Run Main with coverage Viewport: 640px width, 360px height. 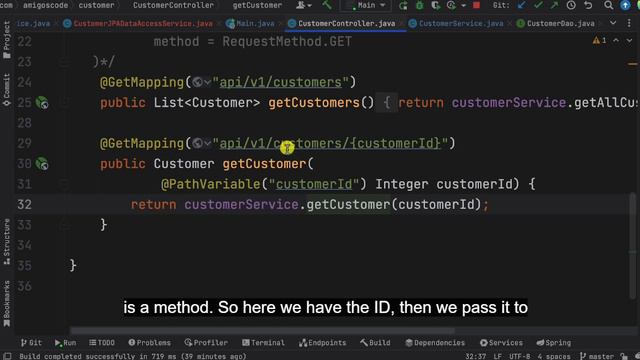[x=436, y=5]
